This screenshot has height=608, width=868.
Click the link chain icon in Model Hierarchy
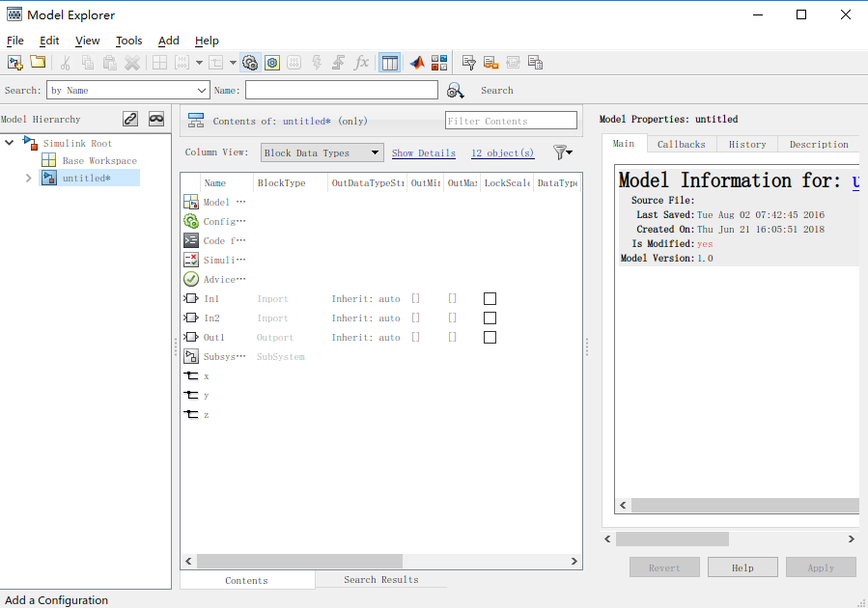(x=130, y=119)
